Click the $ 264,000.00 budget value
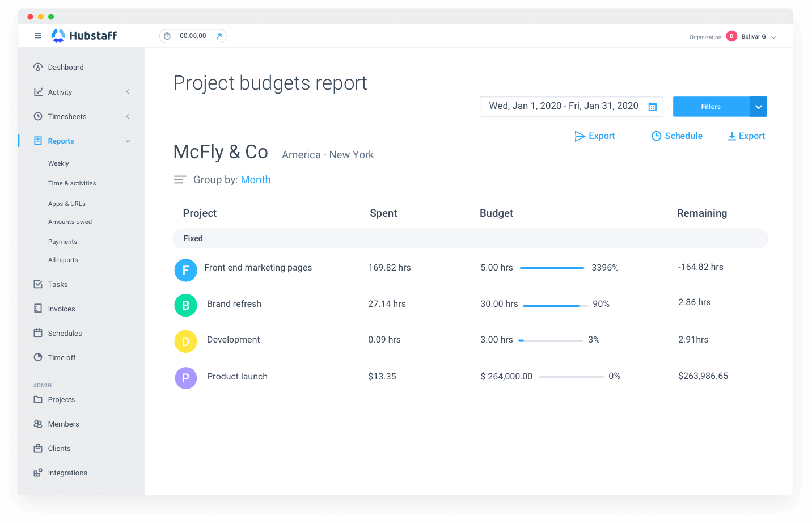The image size is (812, 523). tap(506, 377)
